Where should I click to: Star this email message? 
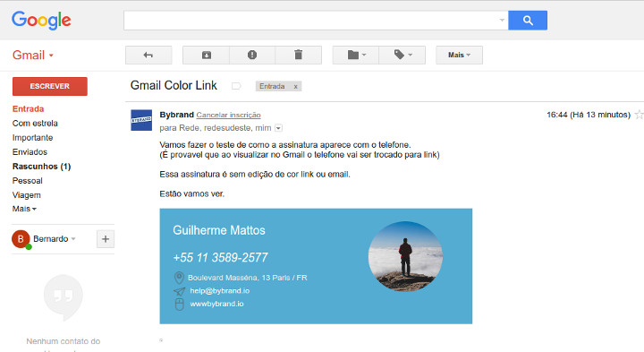(639, 115)
